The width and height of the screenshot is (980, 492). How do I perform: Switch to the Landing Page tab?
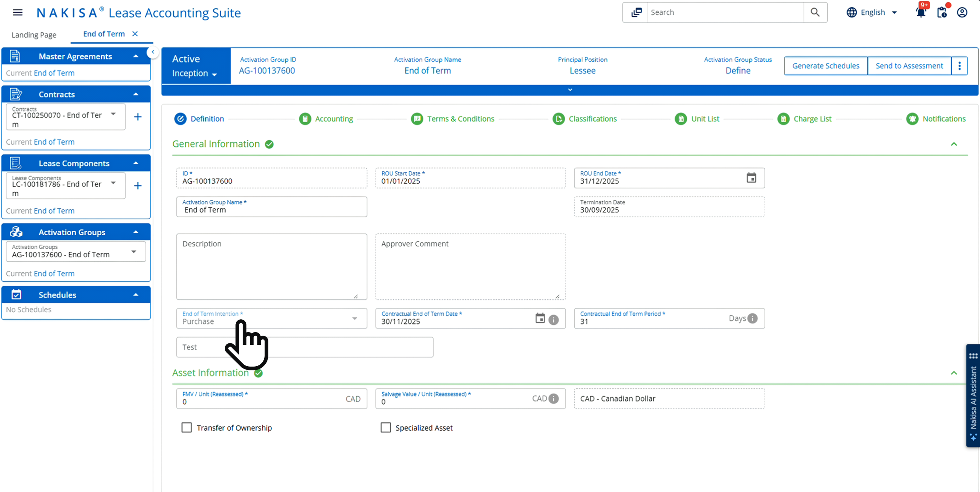(x=34, y=35)
